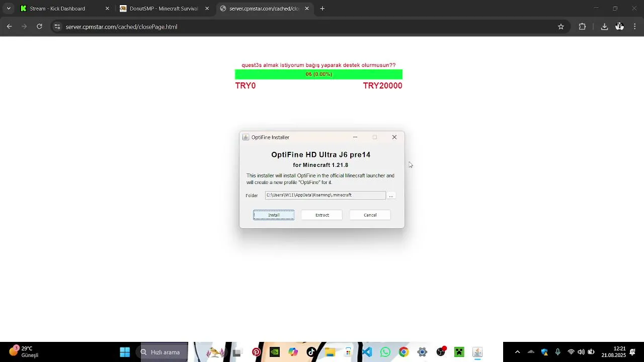This screenshot has height=362, width=644.
Task: Go back to the previous page
Action: 9,27
